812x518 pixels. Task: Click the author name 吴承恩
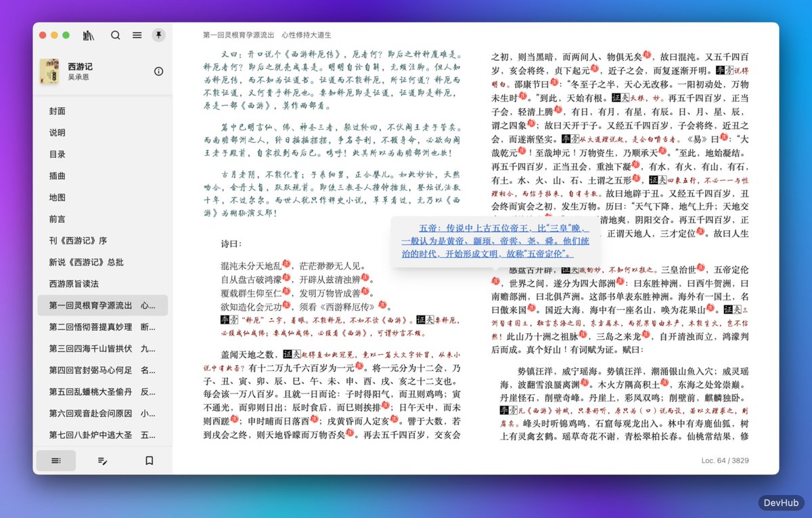pyautogui.click(x=80, y=77)
